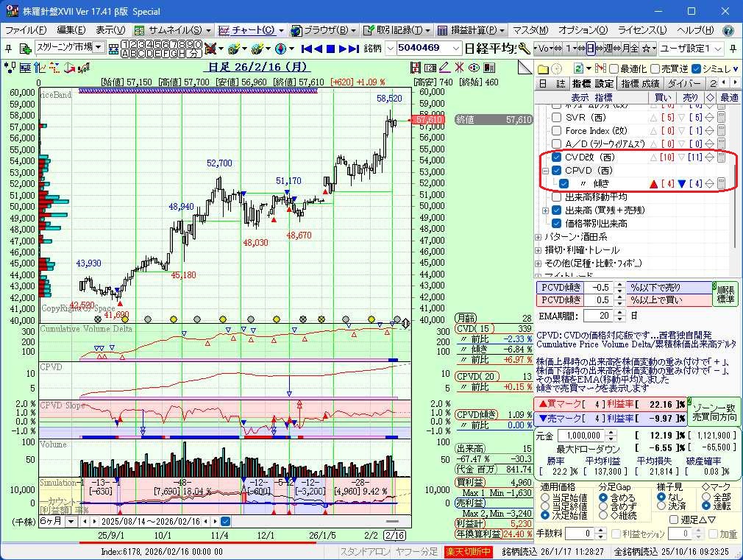Screen dimensions: 743x560
Task: Select the 当足始値 radio button
Action: pos(546,498)
